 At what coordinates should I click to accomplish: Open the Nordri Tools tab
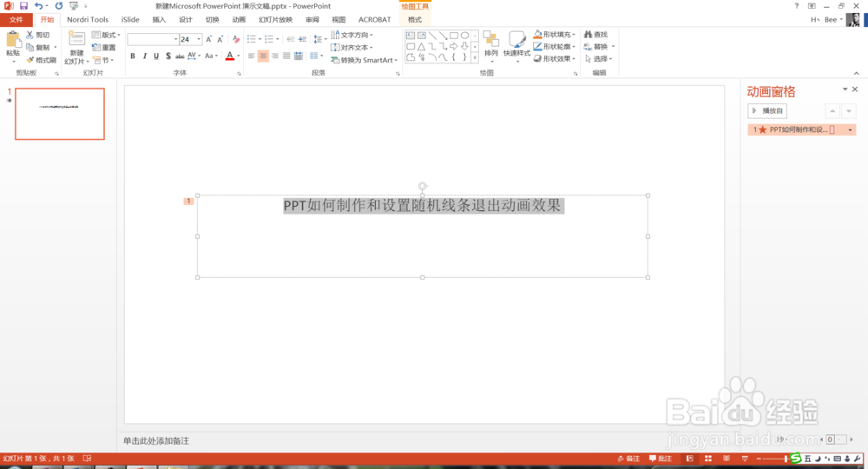click(88, 19)
